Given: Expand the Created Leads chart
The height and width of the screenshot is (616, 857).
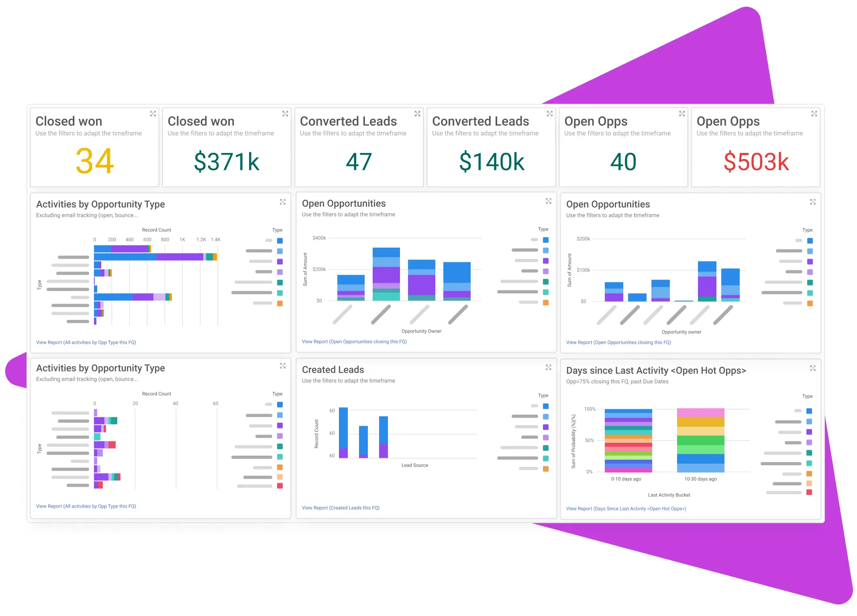Looking at the screenshot, I should point(549,367).
